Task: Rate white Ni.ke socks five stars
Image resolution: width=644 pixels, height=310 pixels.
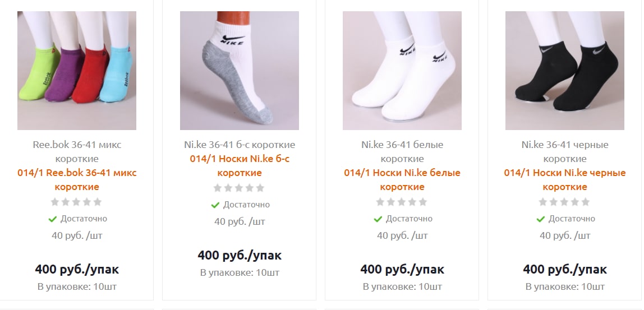Action: point(422,202)
